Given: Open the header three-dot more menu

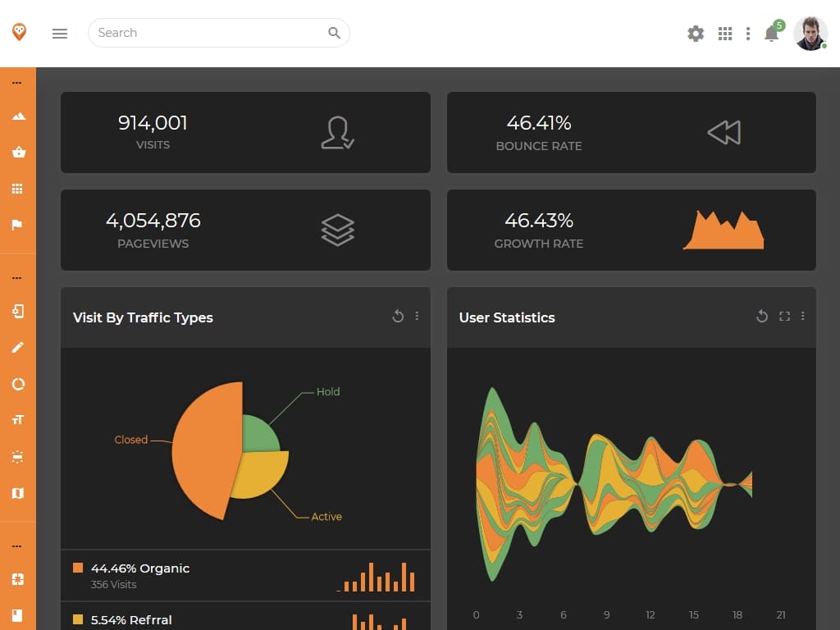Looking at the screenshot, I should 747,34.
